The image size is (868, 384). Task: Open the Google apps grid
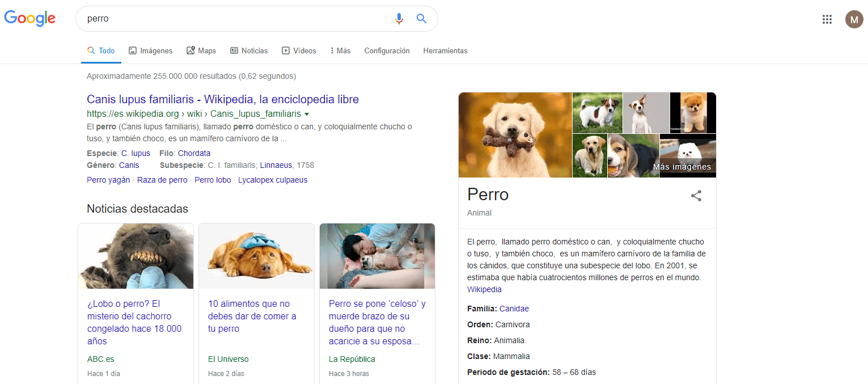point(827,19)
